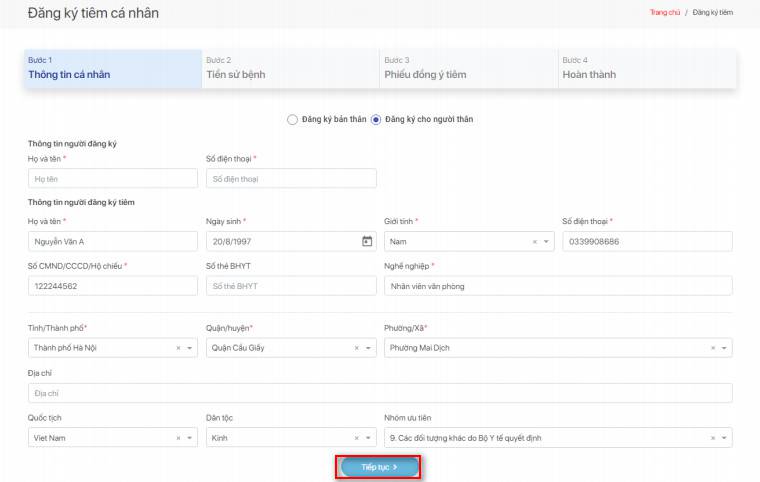Click the Số thẻ BHYT input field
This screenshot has width=760, height=482.
[x=290, y=286]
